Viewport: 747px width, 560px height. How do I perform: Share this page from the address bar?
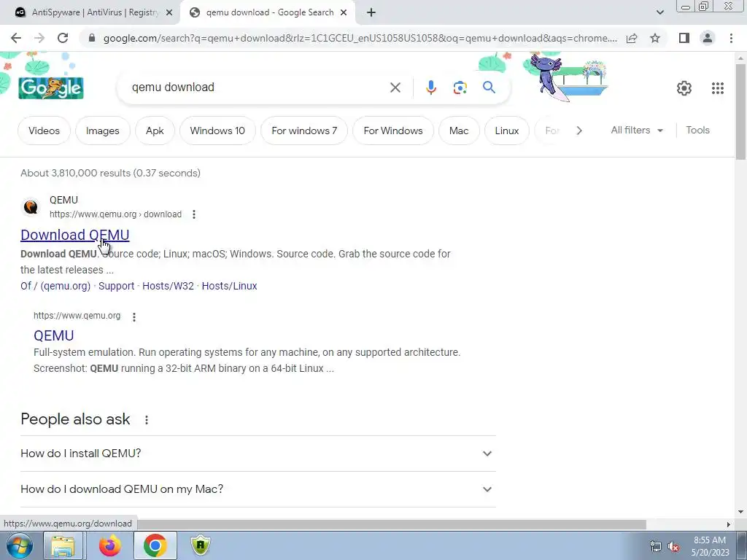click(632, 38)
